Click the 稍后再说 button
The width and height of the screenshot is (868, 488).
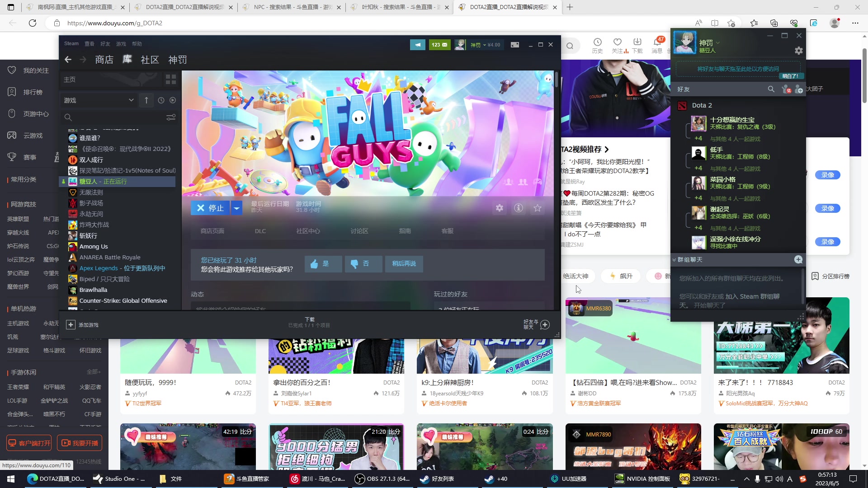[404, 263]
